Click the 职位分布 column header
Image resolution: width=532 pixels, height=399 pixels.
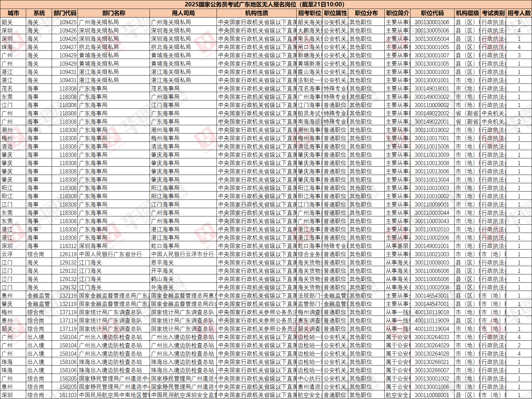point(366,13)
